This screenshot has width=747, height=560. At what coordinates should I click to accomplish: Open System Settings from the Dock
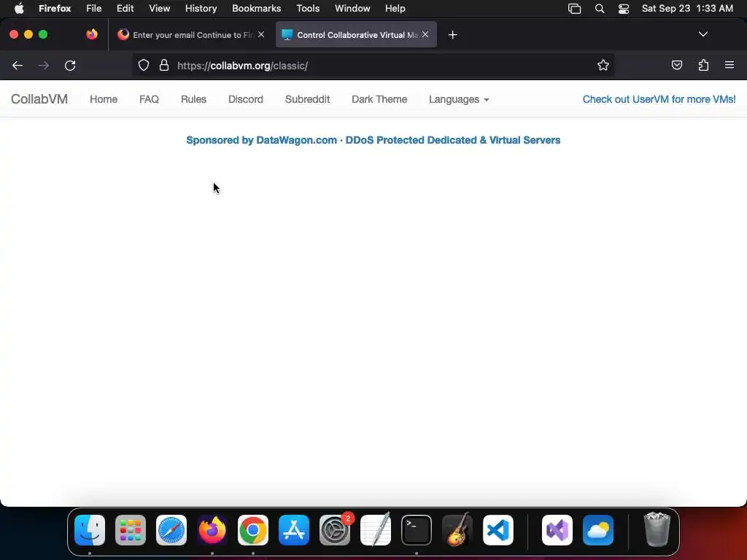[335, 530]
